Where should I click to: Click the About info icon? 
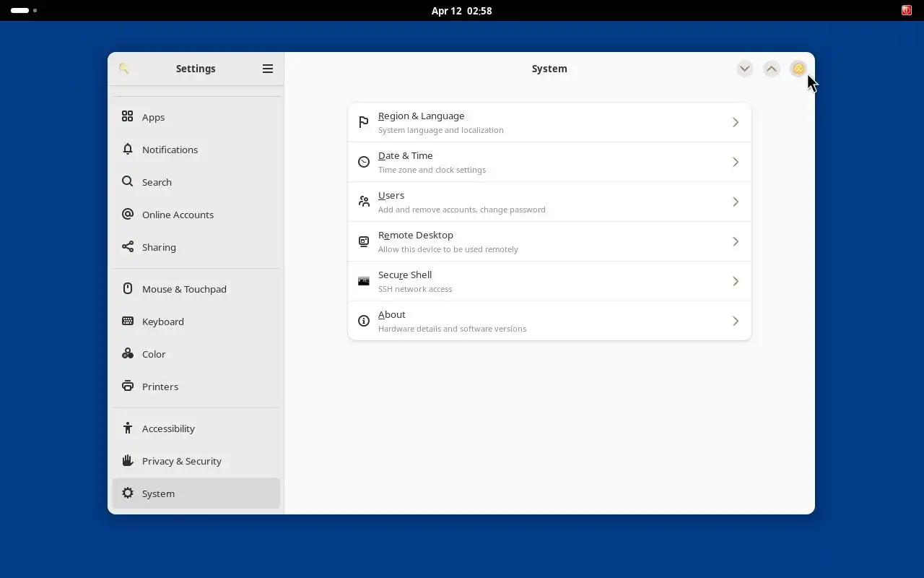point(364,321)
